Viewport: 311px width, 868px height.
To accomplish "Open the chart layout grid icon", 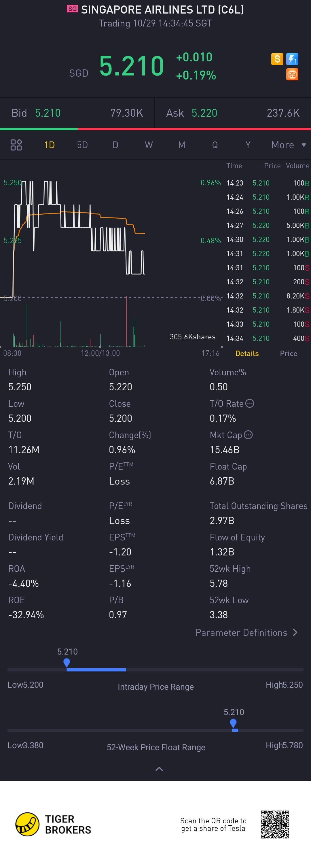I will pyautogui.click(x=16, y=145).
